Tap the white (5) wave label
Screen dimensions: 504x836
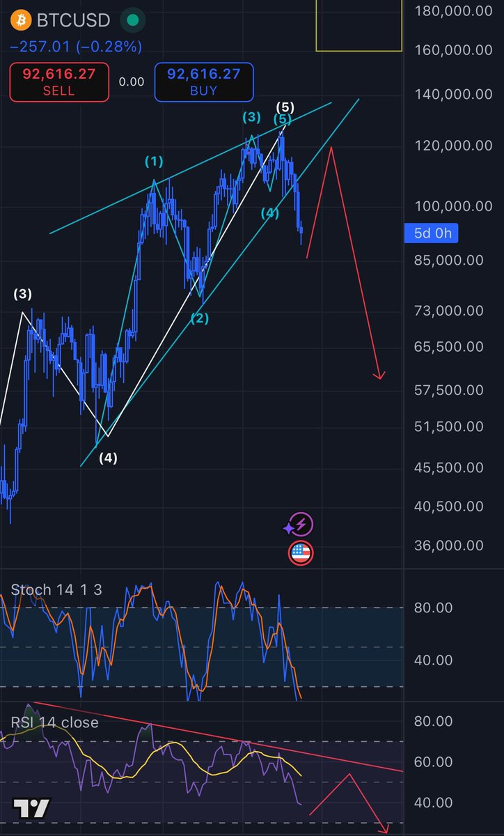pyautogui.click(x=285, y=107)
